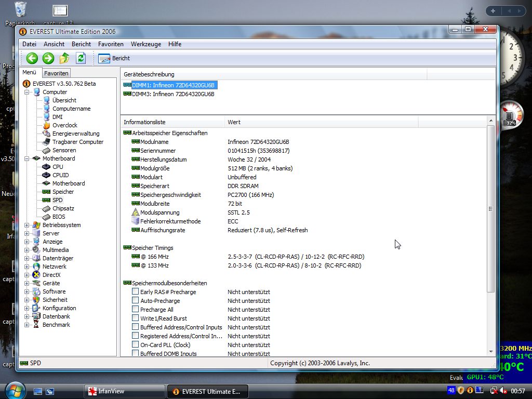Click the Modulspannung warning icon
The image size is (532, 399).
(x=136, y=212)
